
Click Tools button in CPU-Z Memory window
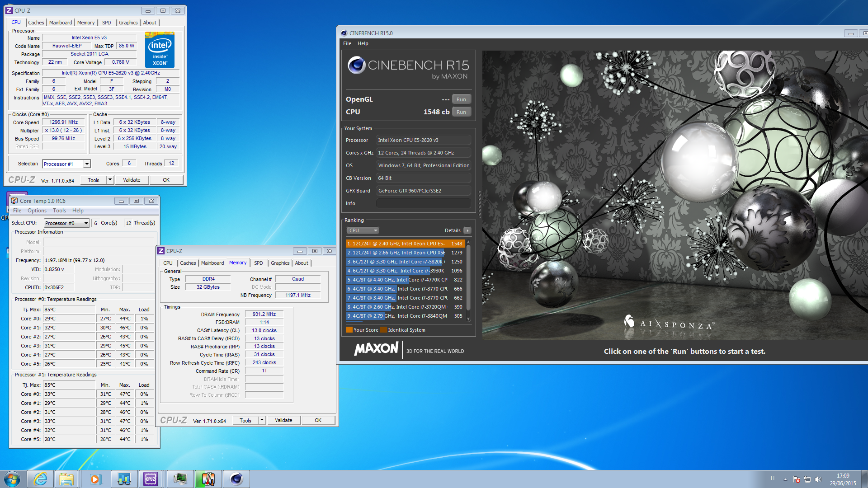click(x=245, y=420)
